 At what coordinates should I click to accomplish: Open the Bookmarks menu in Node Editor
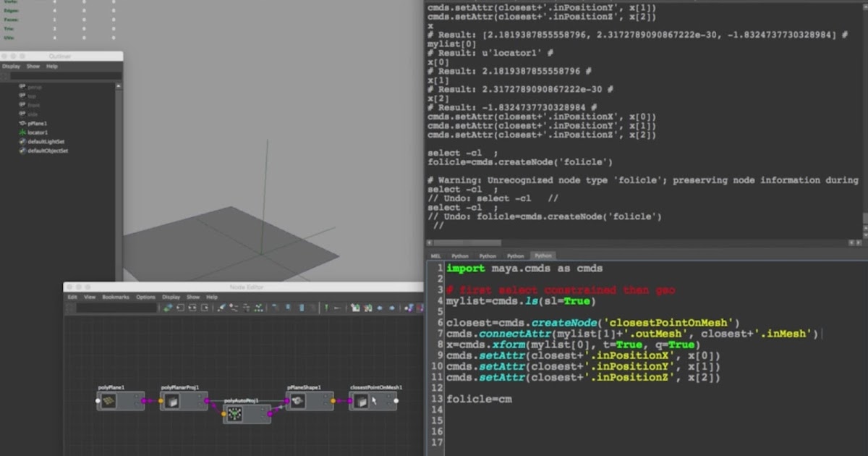[x=116, y=297]
